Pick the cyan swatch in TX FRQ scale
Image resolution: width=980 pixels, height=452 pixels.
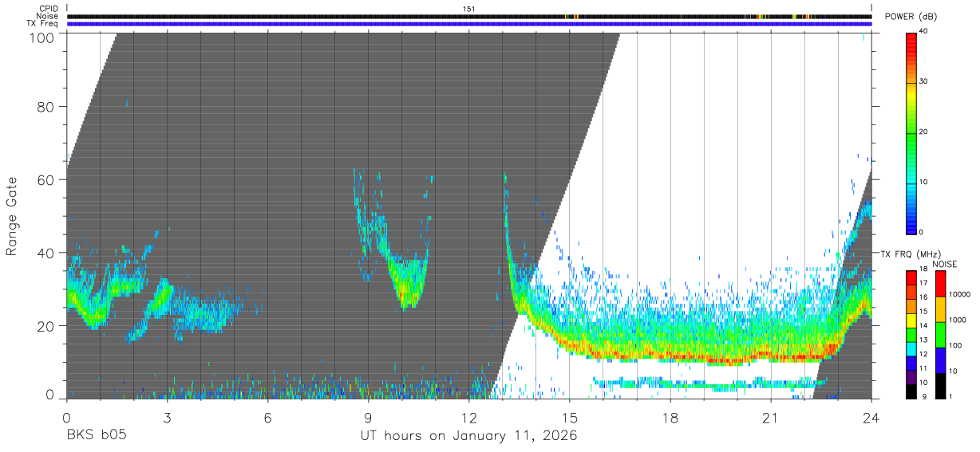pyautogui.click(x=911, y=348)
